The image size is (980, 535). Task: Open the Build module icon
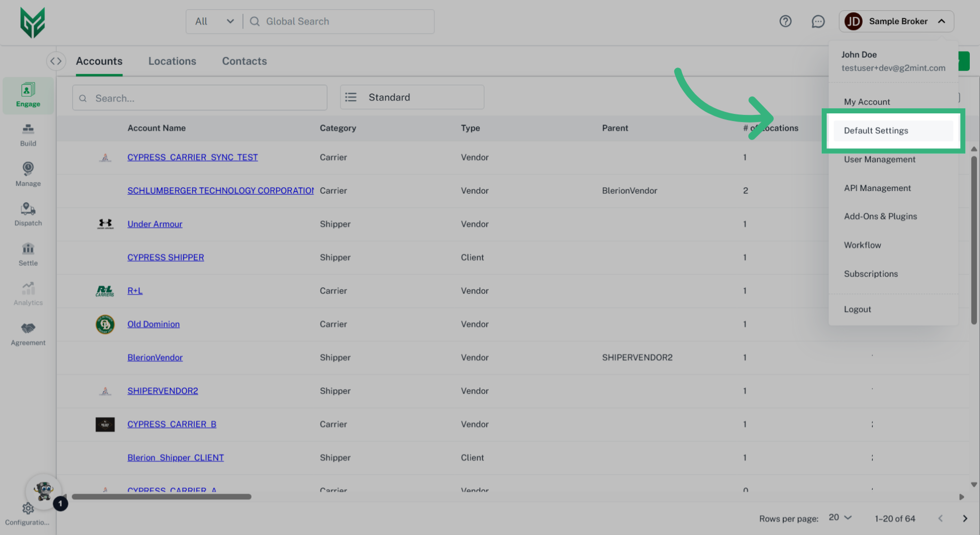coord(28,134)
